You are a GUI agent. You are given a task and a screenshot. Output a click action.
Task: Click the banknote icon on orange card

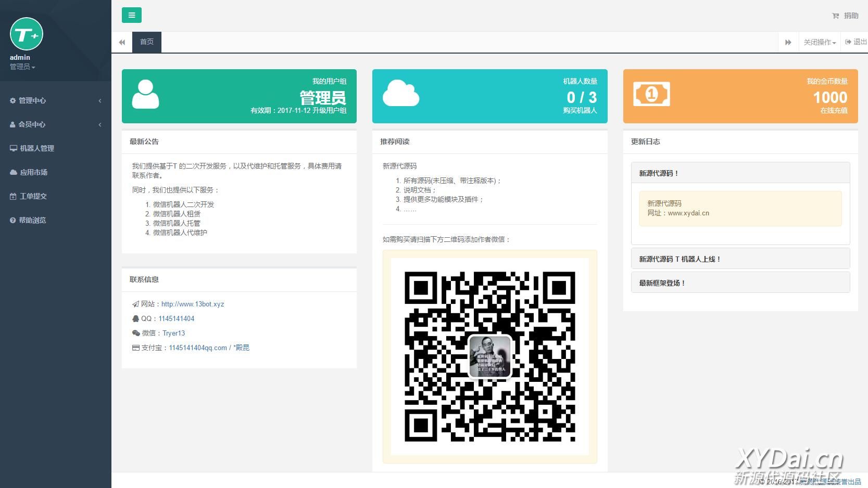pos(652,94)
